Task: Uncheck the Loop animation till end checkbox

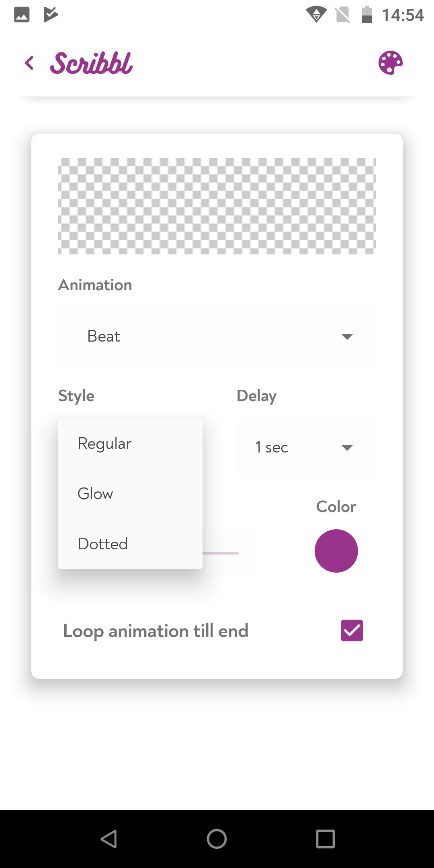Action: 352,631
